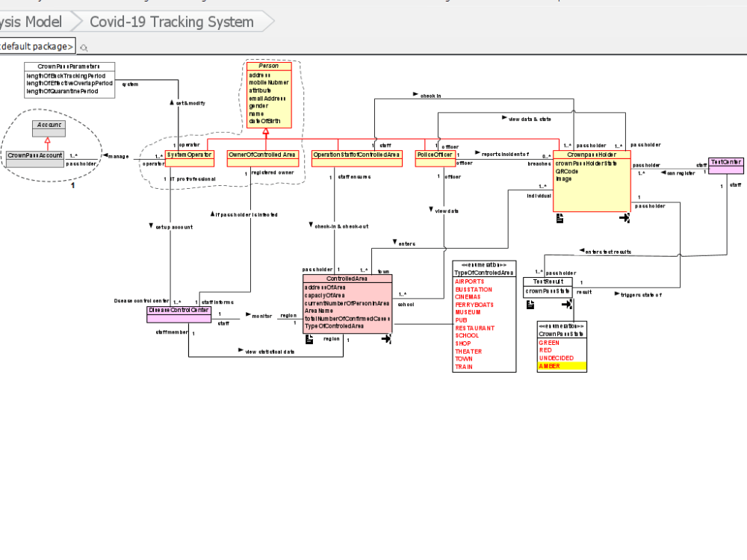Select the Person class
The image size is (747, 560).
[x=269, y=66]
